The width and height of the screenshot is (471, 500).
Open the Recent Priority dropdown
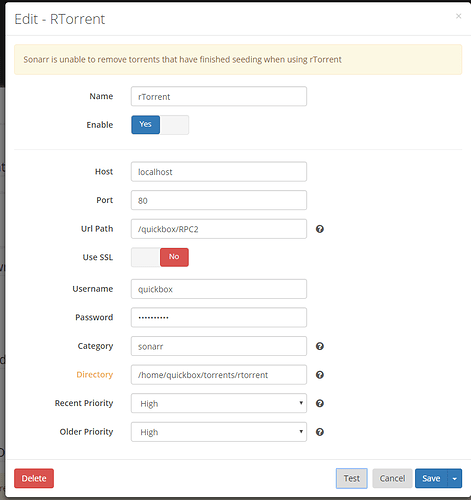pos(219,403)
